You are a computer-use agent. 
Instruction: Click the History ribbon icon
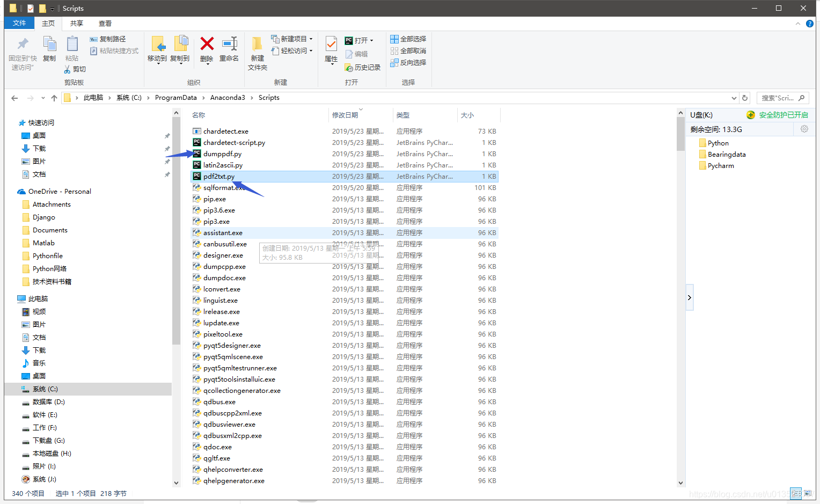(363, 68)
